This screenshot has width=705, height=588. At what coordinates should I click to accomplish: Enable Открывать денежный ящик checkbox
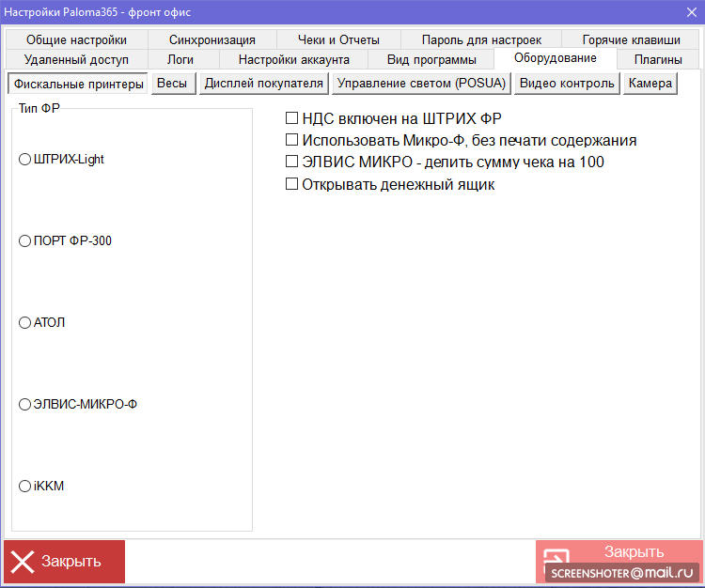coord(291,185)
